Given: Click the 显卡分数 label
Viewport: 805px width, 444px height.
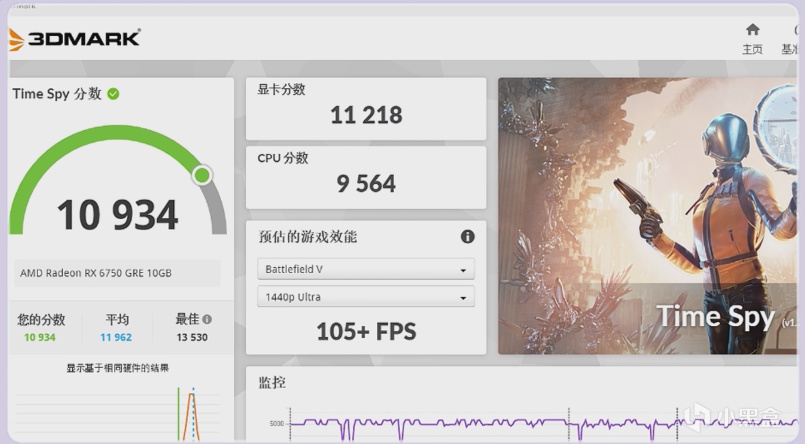Looking at the screenshot, I should coord(281,89).
